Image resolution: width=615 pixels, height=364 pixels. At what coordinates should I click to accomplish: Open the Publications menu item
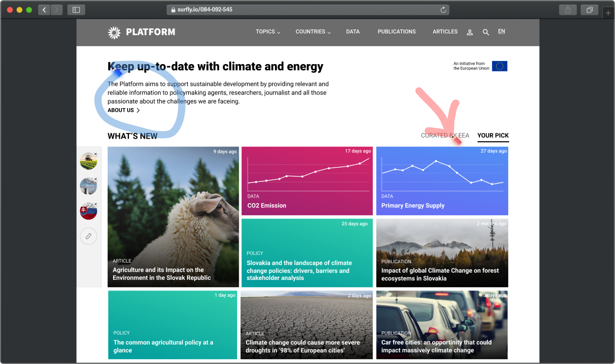point(396,32)
